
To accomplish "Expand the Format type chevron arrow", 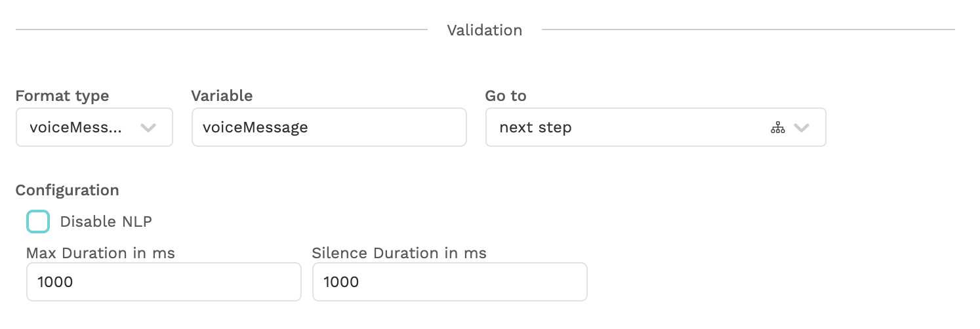I will (x=148, y=128).
